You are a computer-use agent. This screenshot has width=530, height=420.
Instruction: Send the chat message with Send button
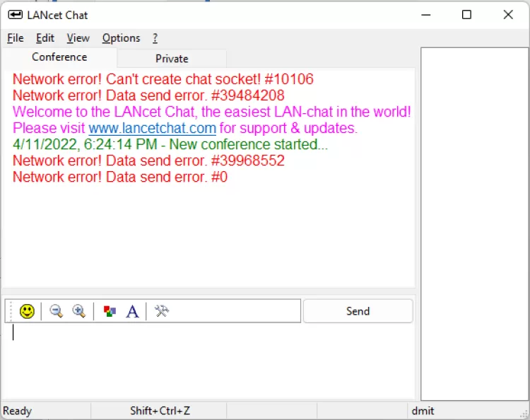click(x=358, y=311)
